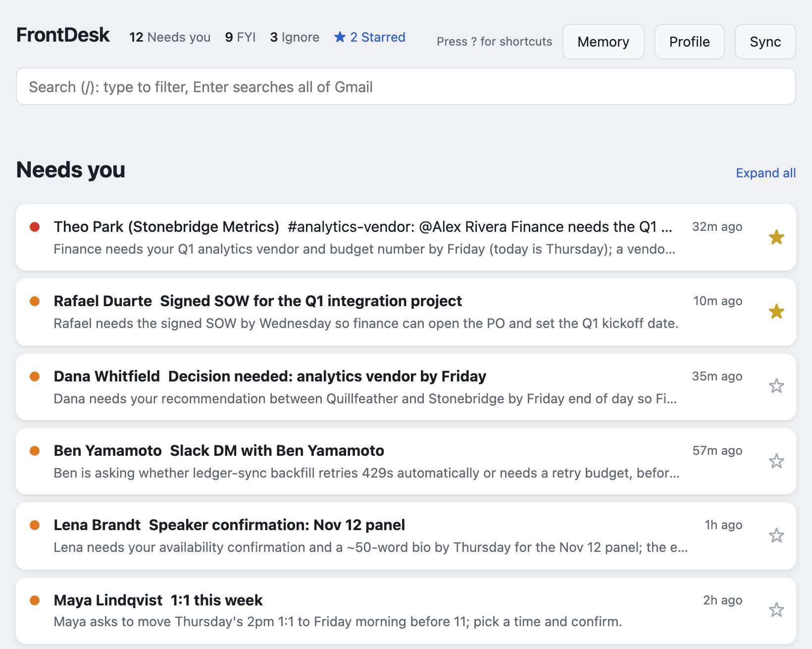Click the FrontDesk logo title
Viewport: 812px width, 649px height.
point(63,35)
